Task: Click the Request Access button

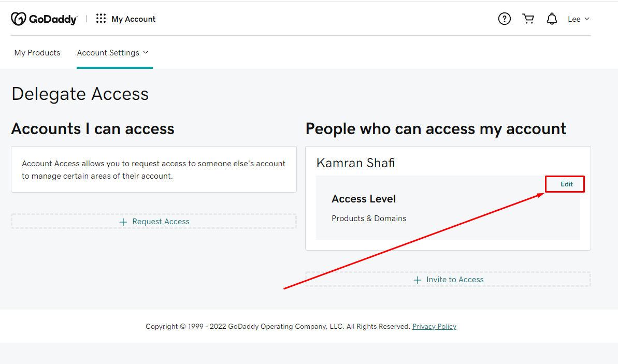Action: coord(154,222)
